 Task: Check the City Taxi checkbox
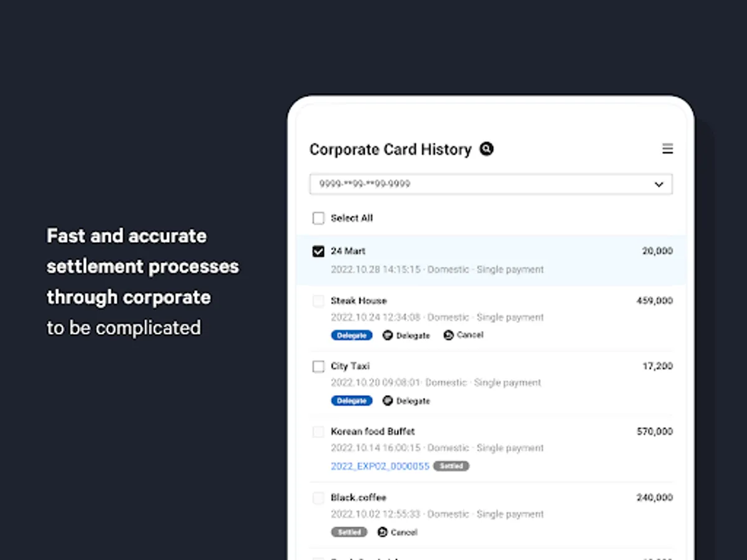coord(319,366)
